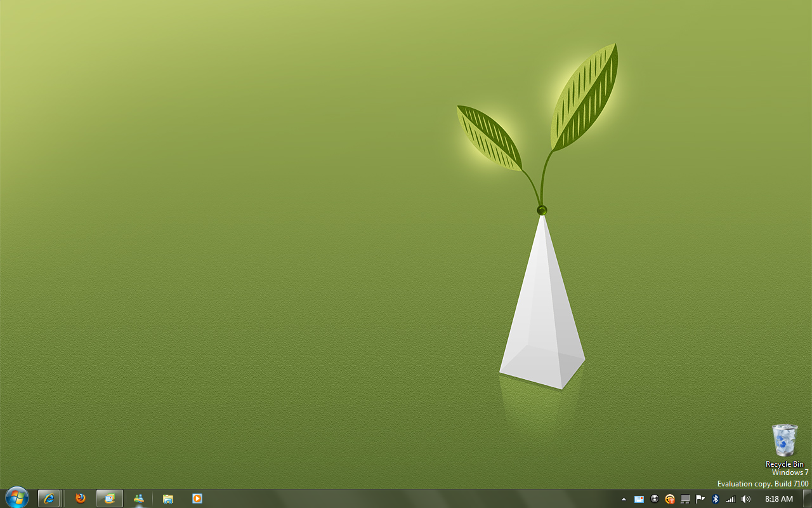Click the orange alert tray icon
Screen dimensions: 812x508
670,499
